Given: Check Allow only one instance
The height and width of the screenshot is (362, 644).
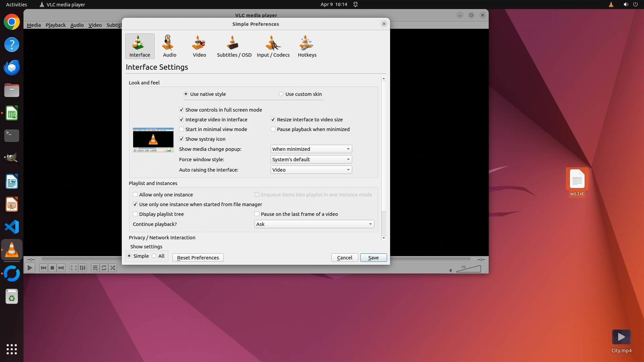Looking at the screenshot, I should pyautogui.click(x=135, y=195).
